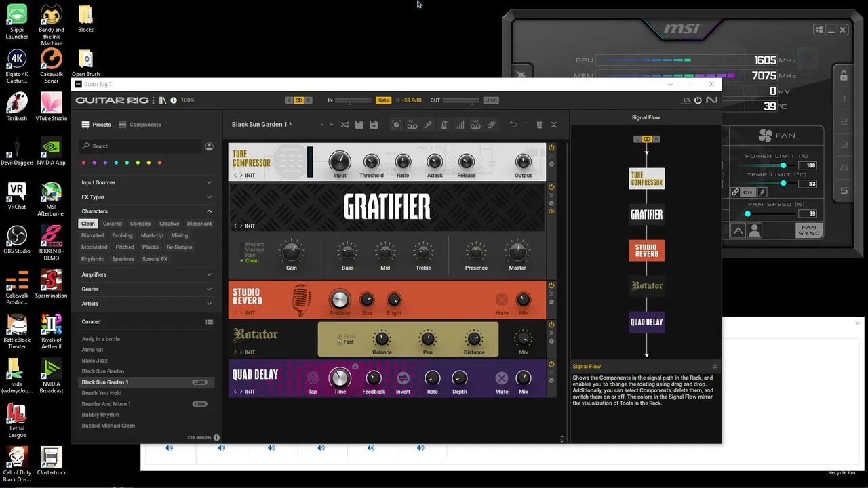868x488 pixels.
Task: Open the Post tape deck tool
Action: click(x=475, y=125)
